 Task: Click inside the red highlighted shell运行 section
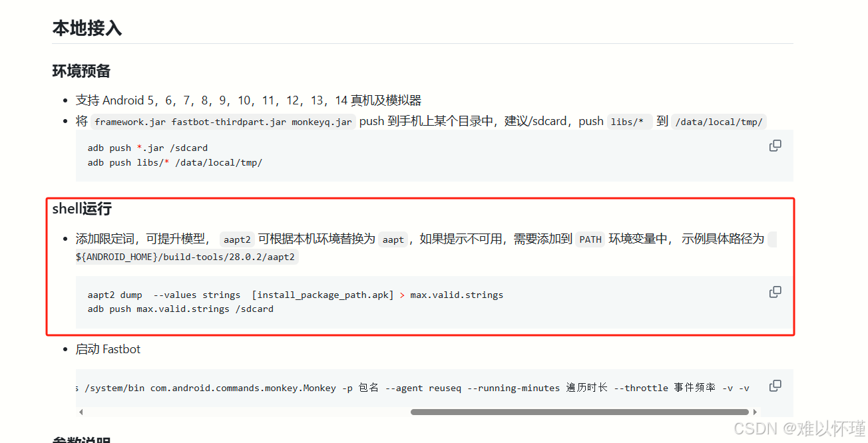[419, 266]
